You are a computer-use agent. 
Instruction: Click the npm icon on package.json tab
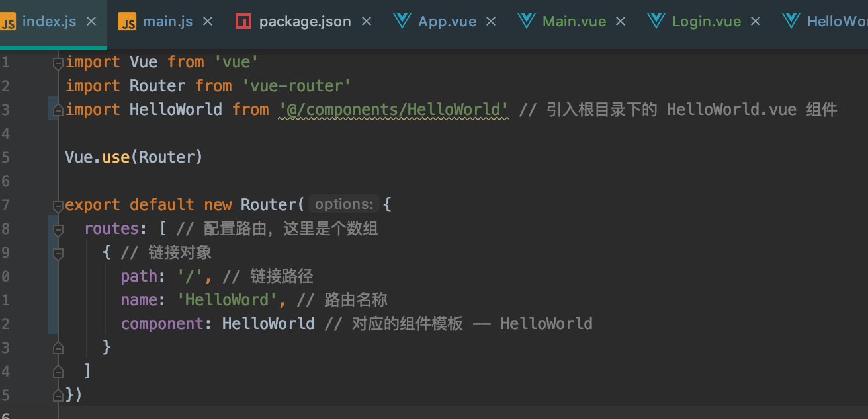243,20
